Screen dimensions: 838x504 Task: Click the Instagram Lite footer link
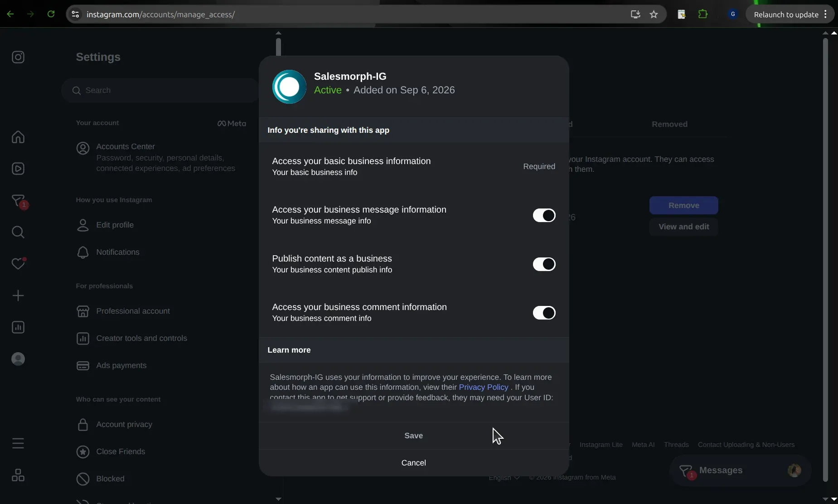(x=601, y=445)
